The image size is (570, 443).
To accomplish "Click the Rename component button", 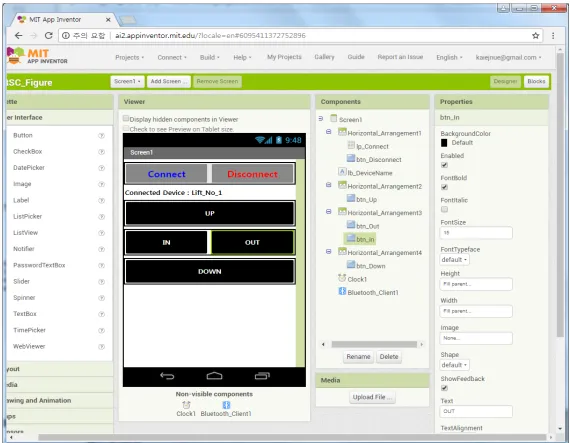I will (358, 357).
